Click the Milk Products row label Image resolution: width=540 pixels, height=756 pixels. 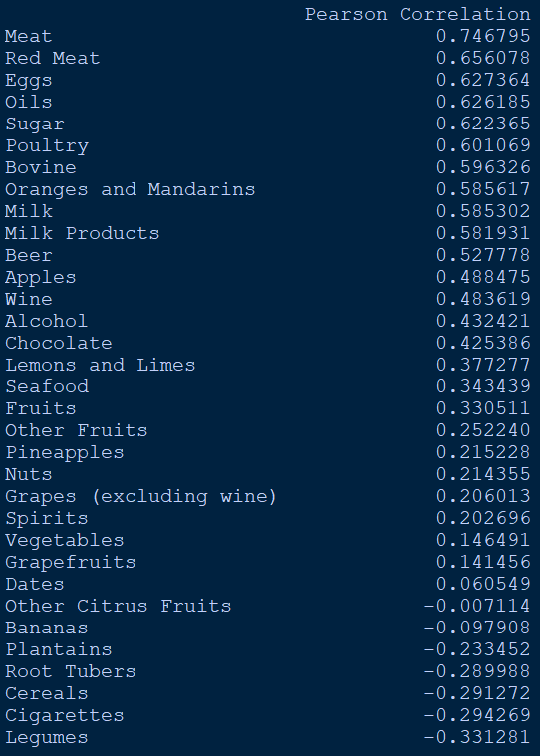pyautogui.click(x=82, y=233)
